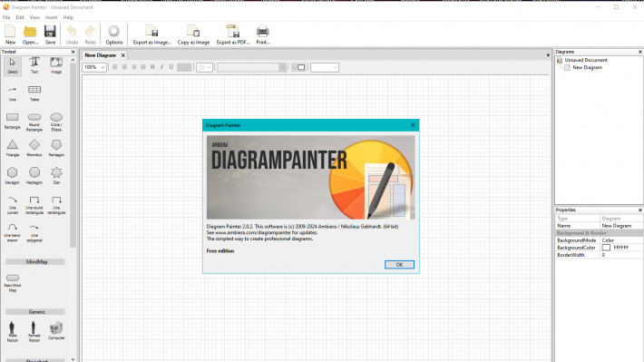Screen dimensions: 644x362
Task: Select the Line polygonal tool
Action: (34, 233)
